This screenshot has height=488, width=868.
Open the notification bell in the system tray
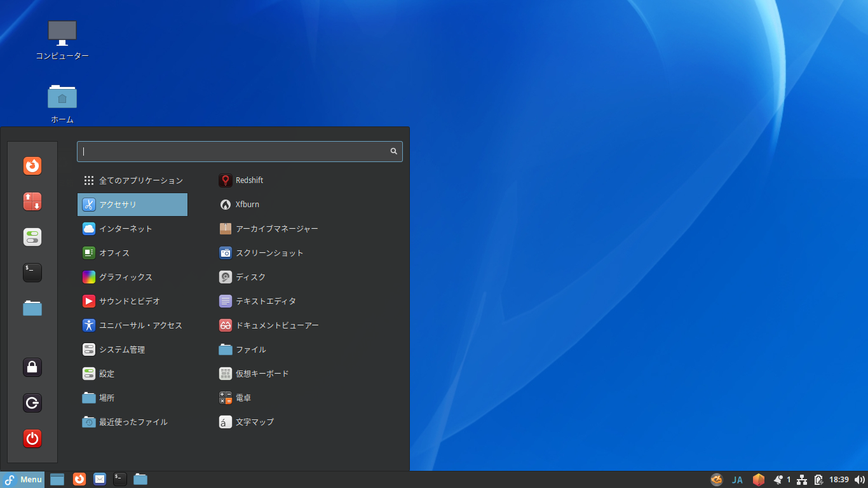(779, 480)
